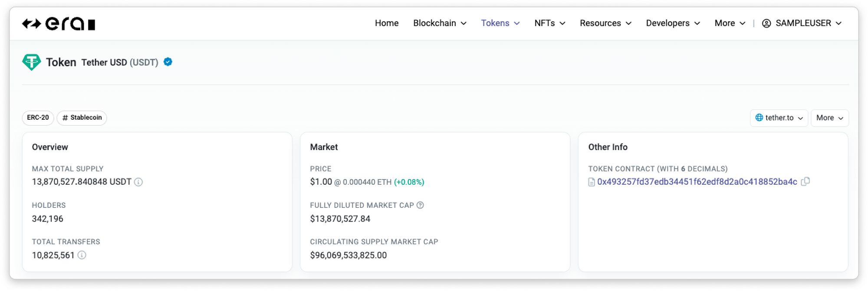
Task: Open the SAMPLEUSER account menu
Action: click(x=802, y=23)
